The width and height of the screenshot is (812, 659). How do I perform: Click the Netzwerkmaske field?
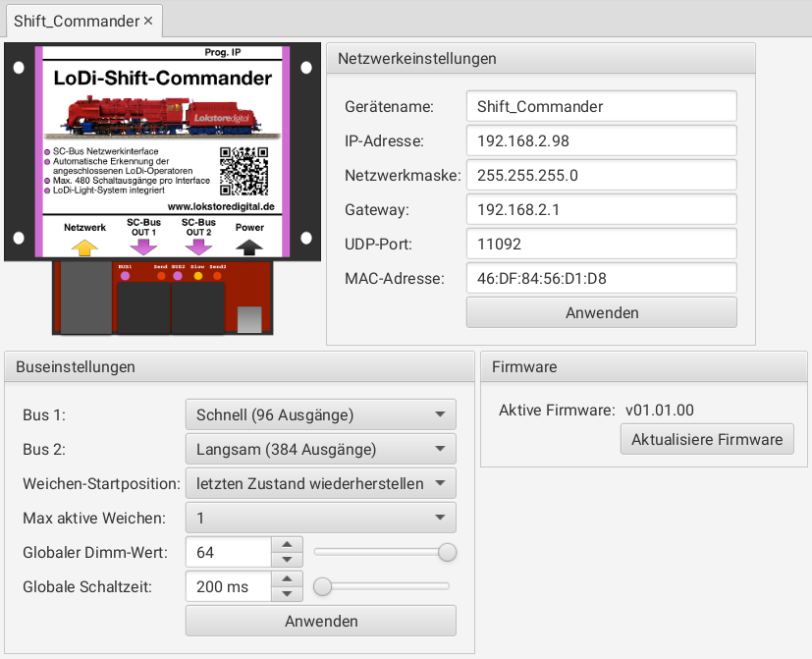point(601,175)
